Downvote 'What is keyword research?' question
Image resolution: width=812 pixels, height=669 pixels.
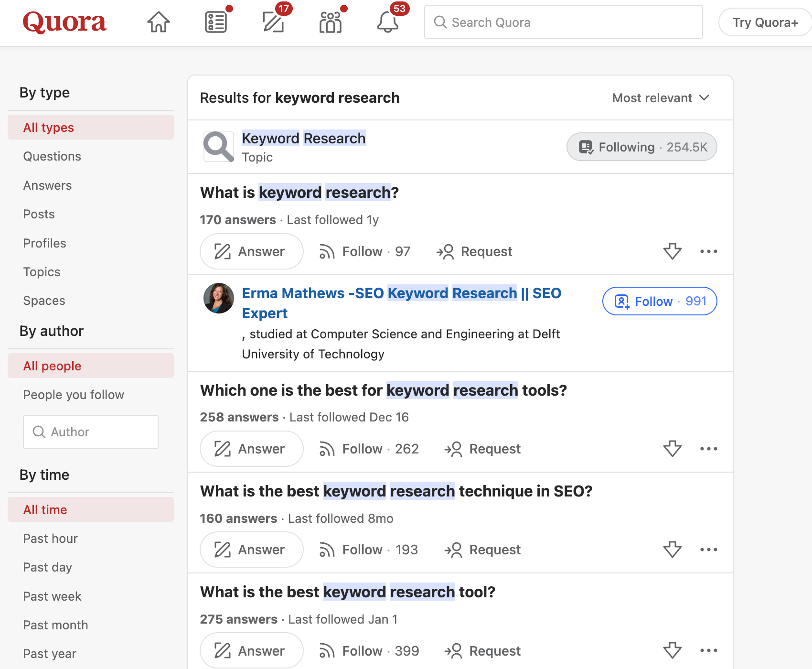(x=673, y=251)
